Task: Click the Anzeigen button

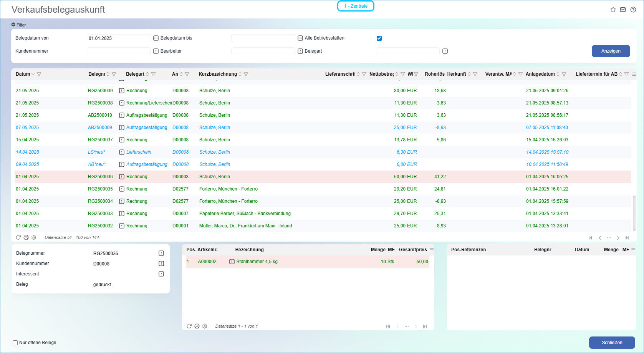Action: pos(611,51)
